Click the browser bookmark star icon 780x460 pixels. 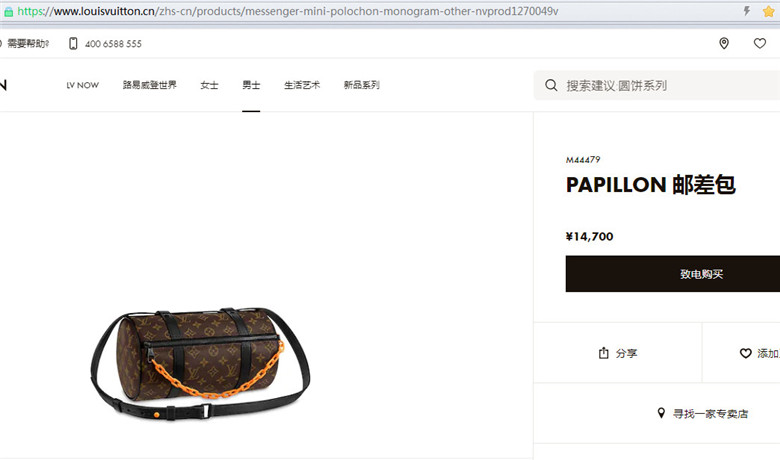pyautogui.click(x=769, y=11)
